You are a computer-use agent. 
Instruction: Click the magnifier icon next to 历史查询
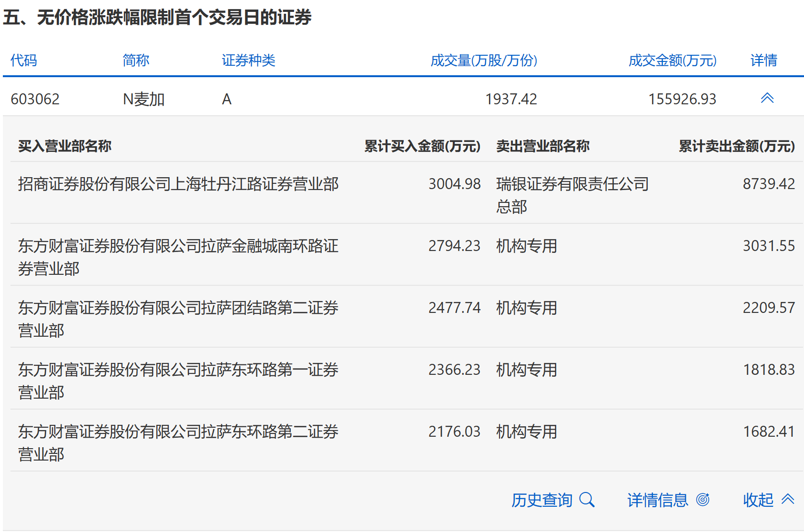click(587, 500)
